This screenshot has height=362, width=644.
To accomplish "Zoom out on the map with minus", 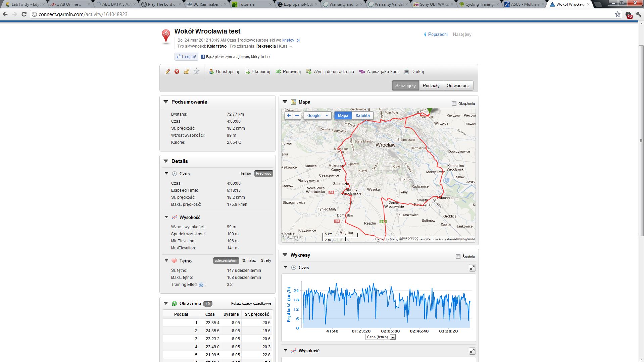I will coord(297,116).
